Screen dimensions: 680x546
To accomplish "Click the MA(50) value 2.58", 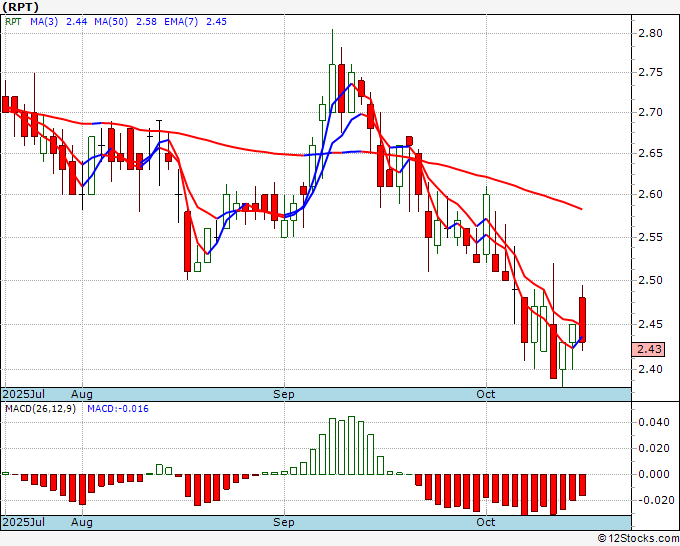I will [x=147, y=22].
